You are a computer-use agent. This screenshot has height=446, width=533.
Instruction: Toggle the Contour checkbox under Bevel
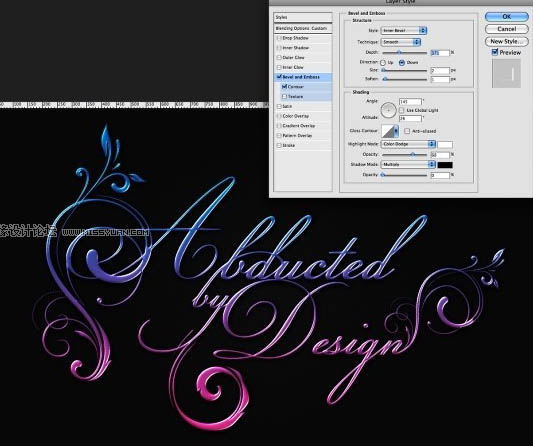point(285,87)
